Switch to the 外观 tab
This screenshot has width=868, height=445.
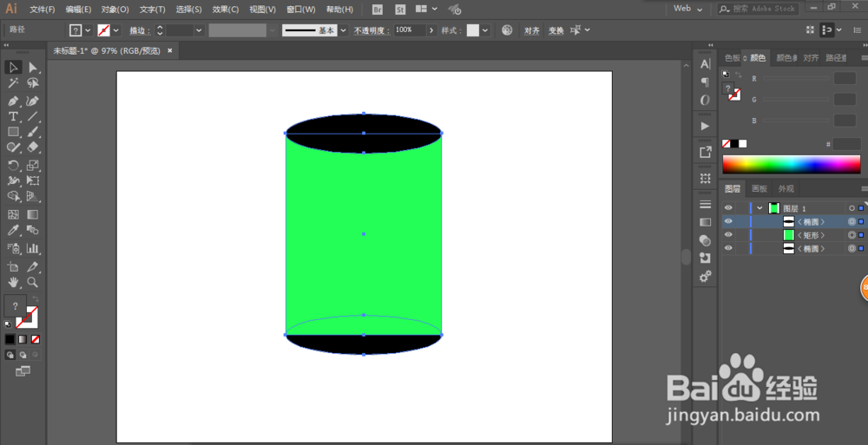786,189
